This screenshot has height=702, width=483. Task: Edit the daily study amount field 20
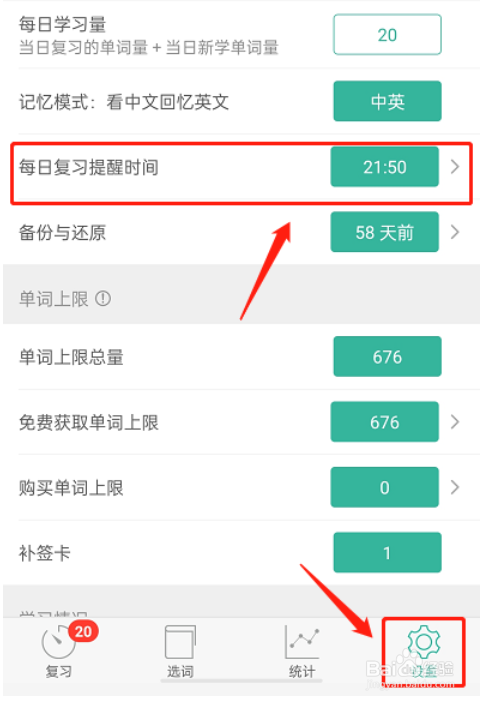387,34
